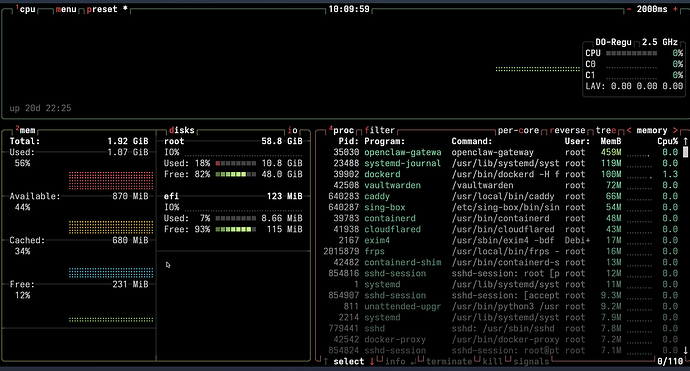The image size is (690, 371).
Task: Click the User: column header
Action: click(x=577, y=141)
